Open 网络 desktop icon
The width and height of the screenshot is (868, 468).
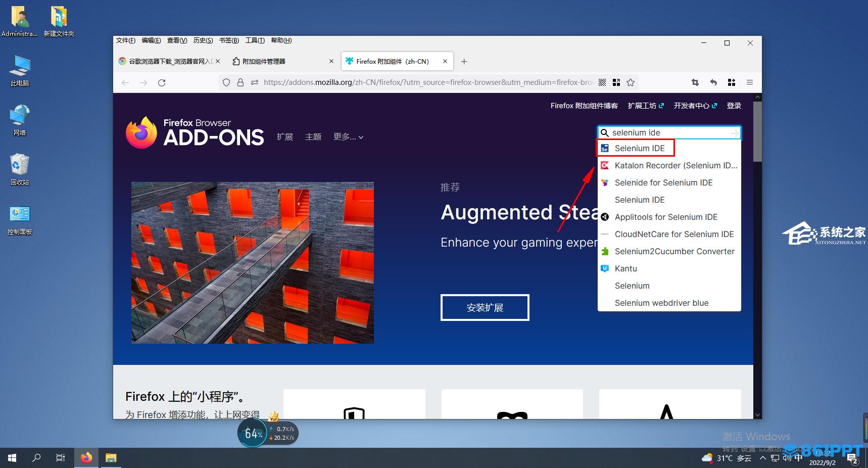coord(20,120)
